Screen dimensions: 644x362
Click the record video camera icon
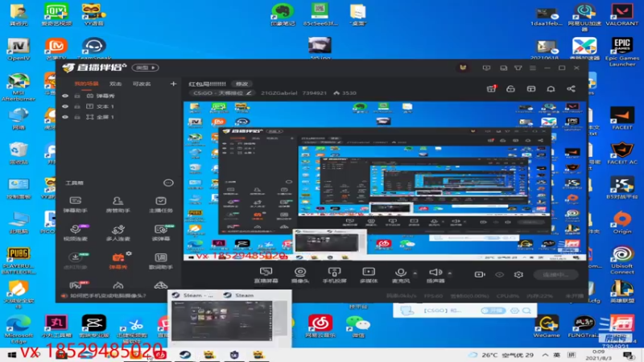tap(480, 274)
